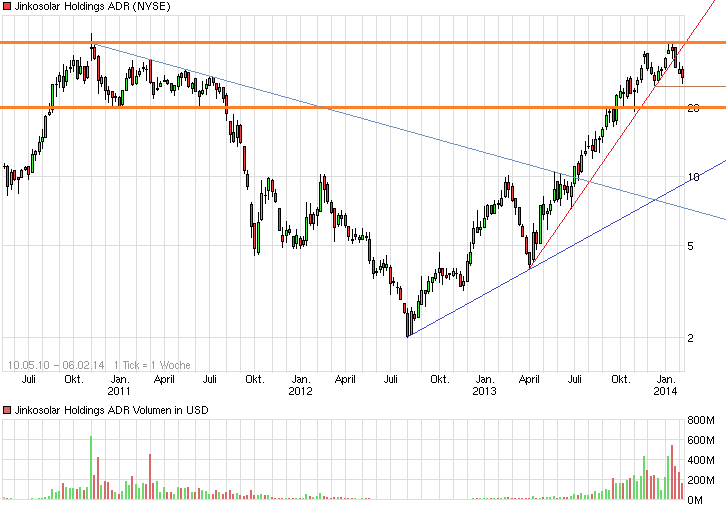The width and height of the screenshot is (726, 508).
Task: Click the '1 Tick = 1 Woche' label
Action: (x=152, y=365)
